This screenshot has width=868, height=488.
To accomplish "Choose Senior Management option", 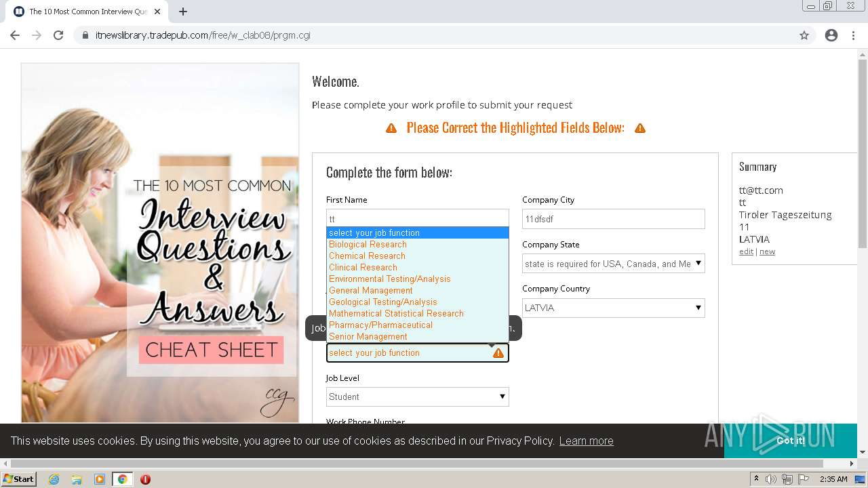I will click(x=417, y=337).
